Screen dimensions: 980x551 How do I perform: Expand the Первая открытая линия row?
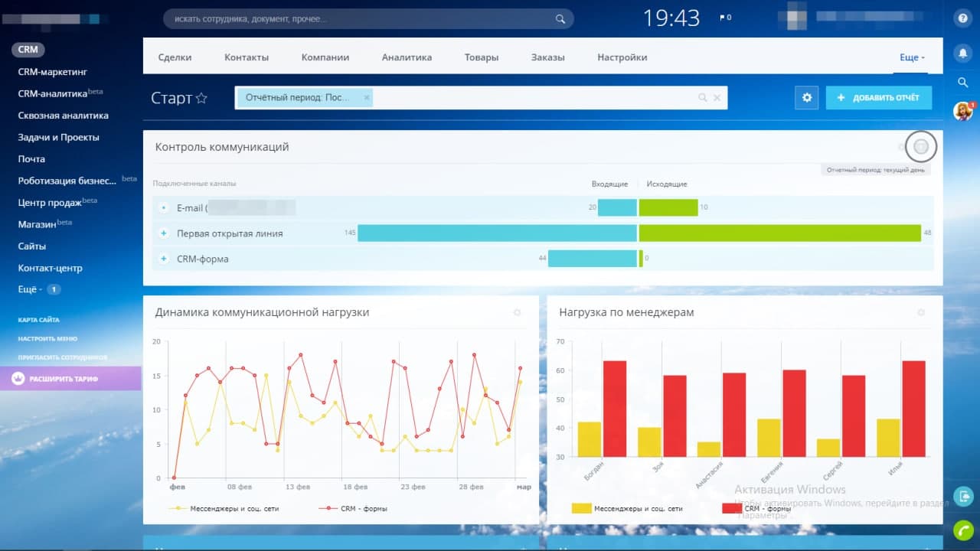[163, 233]
